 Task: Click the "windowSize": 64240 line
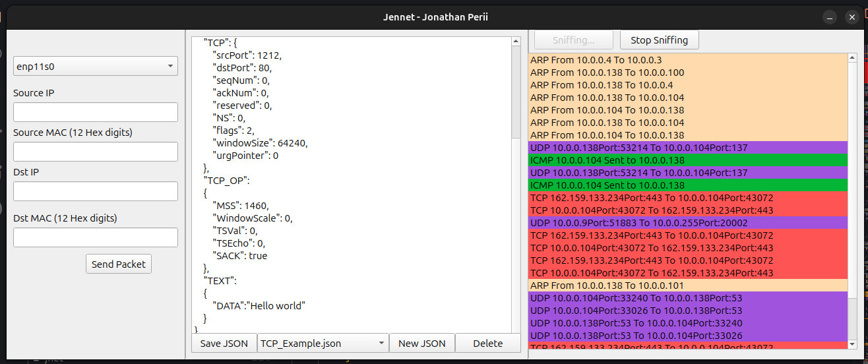coord(260,142)
